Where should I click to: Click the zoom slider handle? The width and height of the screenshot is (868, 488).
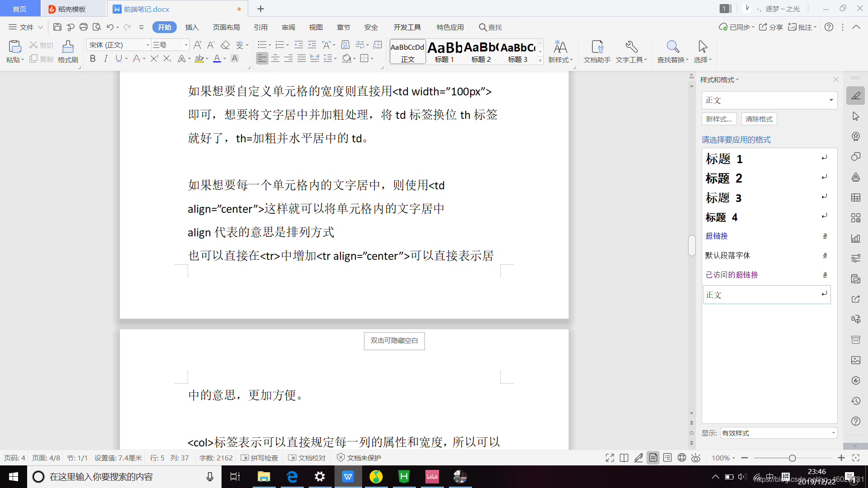[x=792, y=458]
